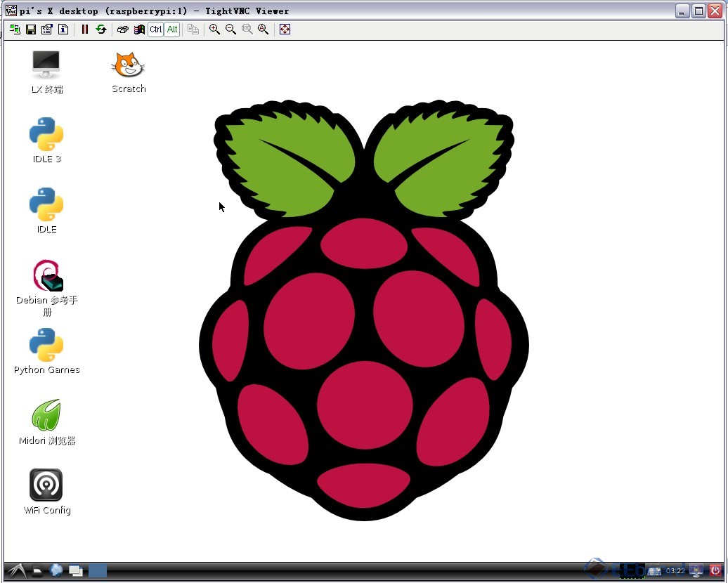The height and width of the screenshot is (583, 728).
Task: Toggle the Alt key button
Action: 172,30
